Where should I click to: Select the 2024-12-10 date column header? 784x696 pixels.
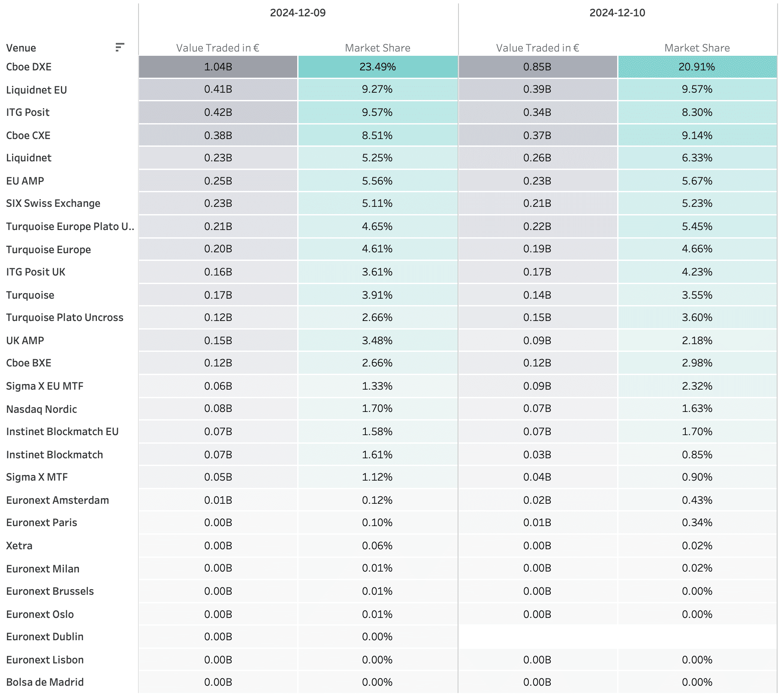pos(617,13)
